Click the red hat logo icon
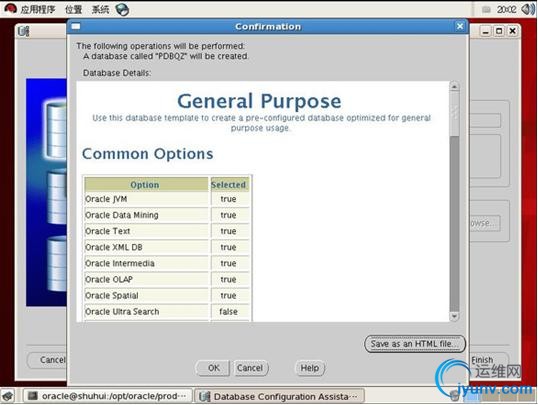The width and height of the screenshot is (538, 405). (10, 9)
